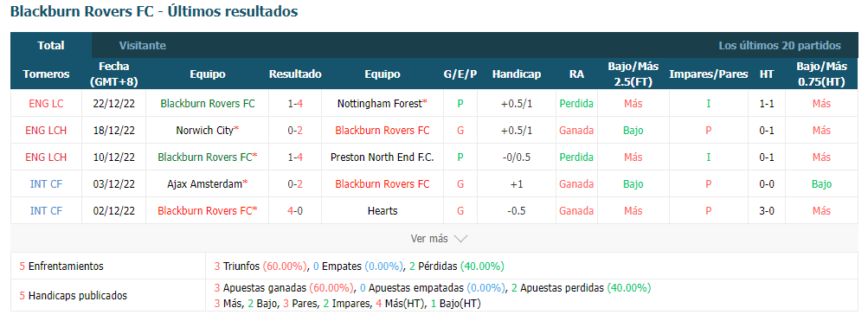
Task: Open the Preston North End F.C. link
Action: pos(382,157)
